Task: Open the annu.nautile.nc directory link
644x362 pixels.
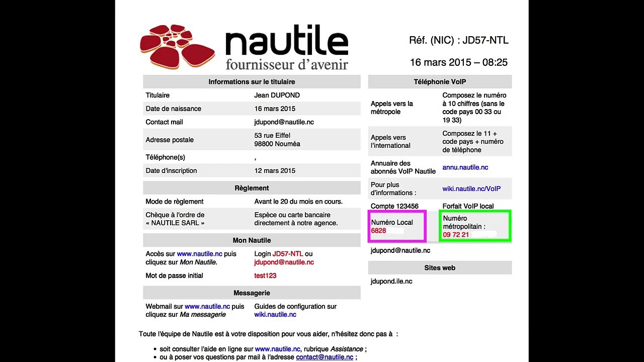Action: [465, 167]
